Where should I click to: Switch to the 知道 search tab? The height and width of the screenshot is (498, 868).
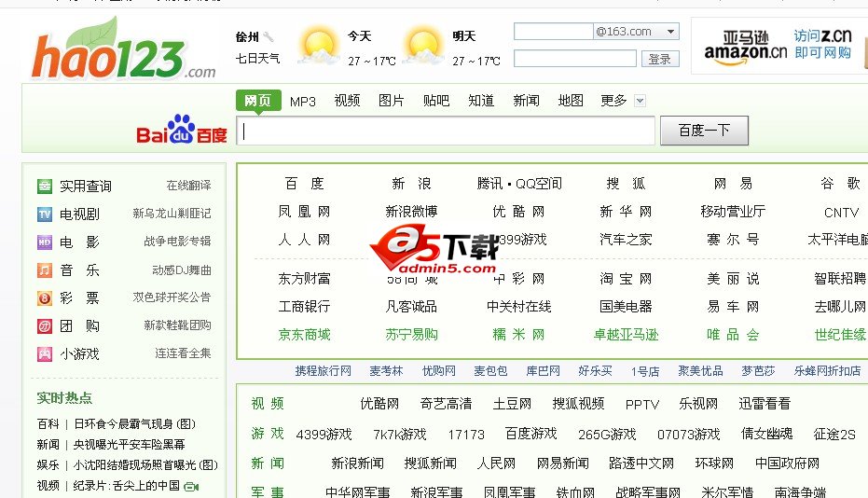coord(481,101)
